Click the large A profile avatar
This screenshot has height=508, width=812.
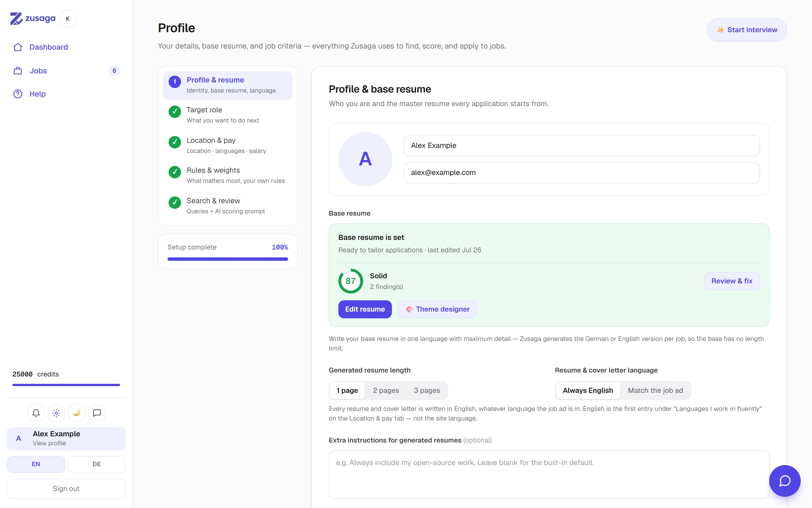tap(365, 159)
